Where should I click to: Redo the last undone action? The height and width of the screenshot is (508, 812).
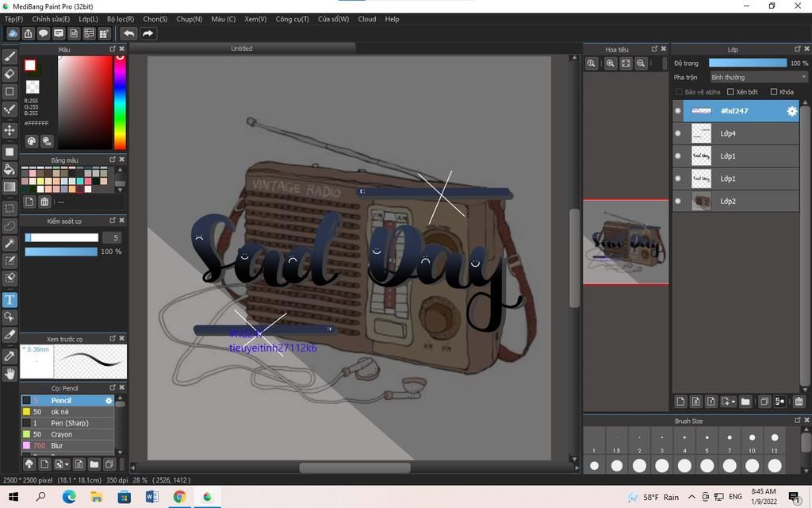point(147,33)
